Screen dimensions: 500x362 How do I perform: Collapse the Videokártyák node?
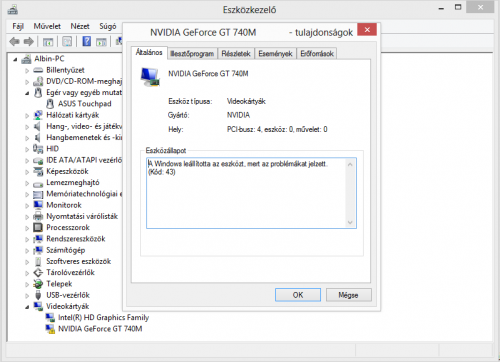tap(27, 307)
